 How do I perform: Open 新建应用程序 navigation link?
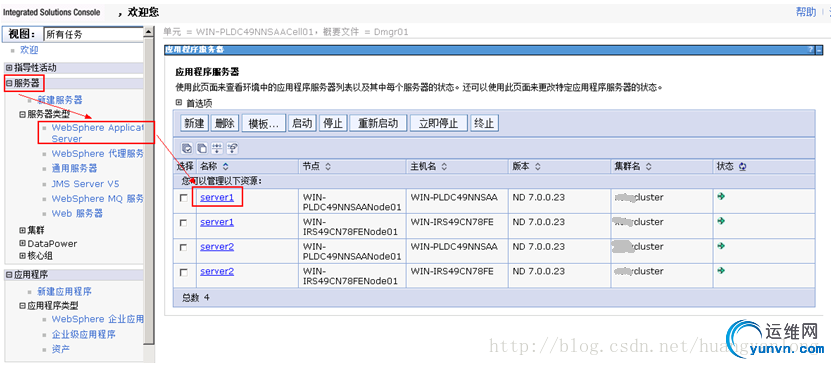tap(65, 292)
